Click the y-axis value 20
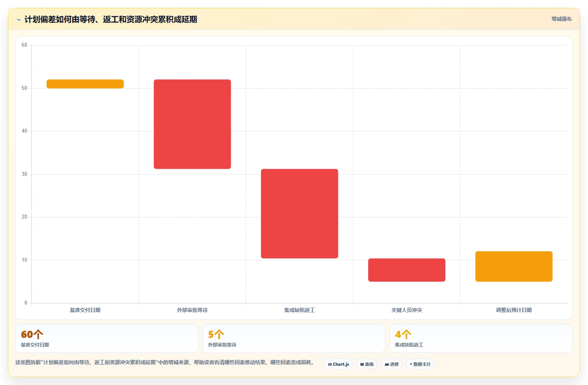This screenshot has width=588, height=385. tap(24, 217)
